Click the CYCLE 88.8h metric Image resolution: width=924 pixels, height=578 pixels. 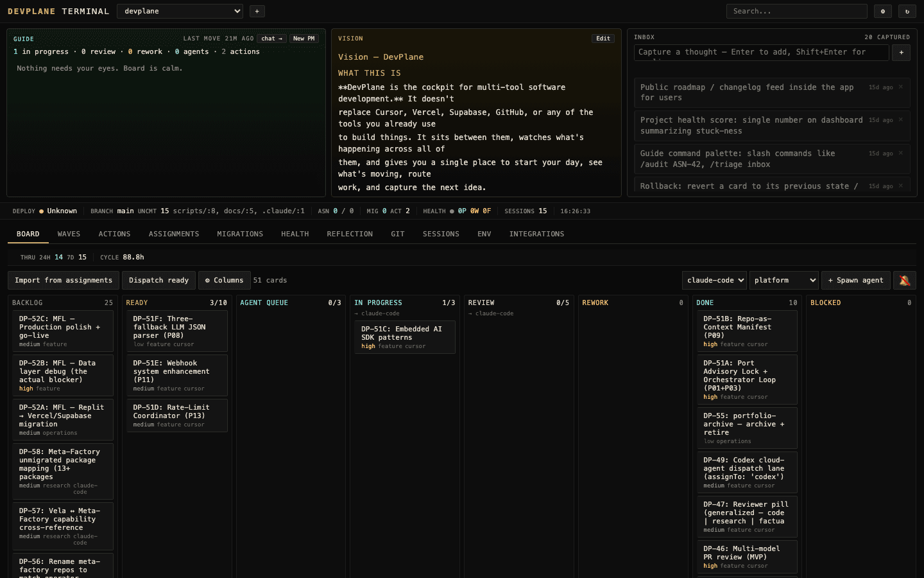coord(122,257)
